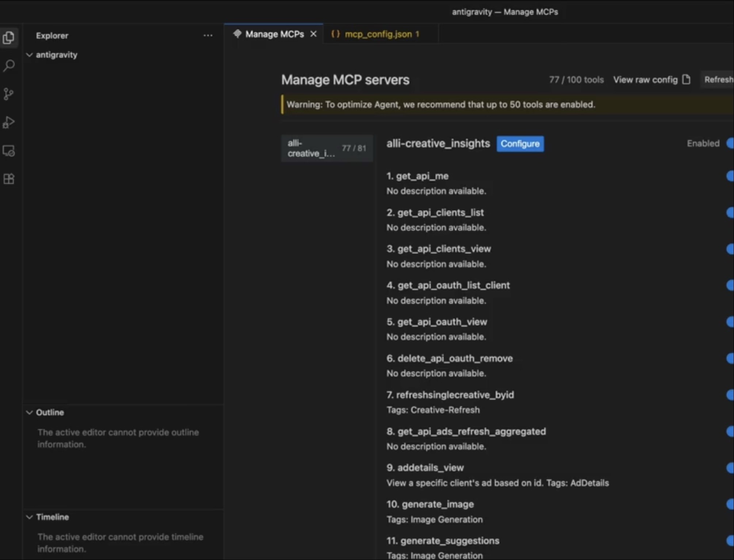Click the generate_suggestions tool name

point(450,541)
